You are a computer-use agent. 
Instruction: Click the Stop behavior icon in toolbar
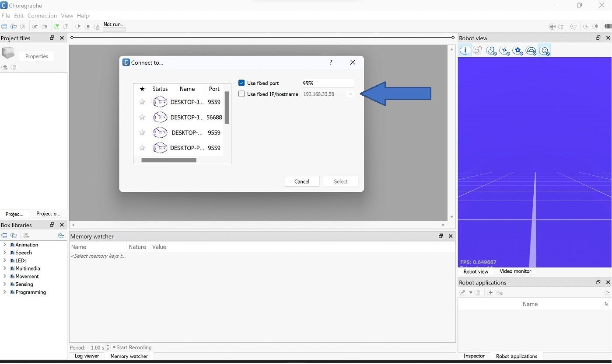(88, 27)
